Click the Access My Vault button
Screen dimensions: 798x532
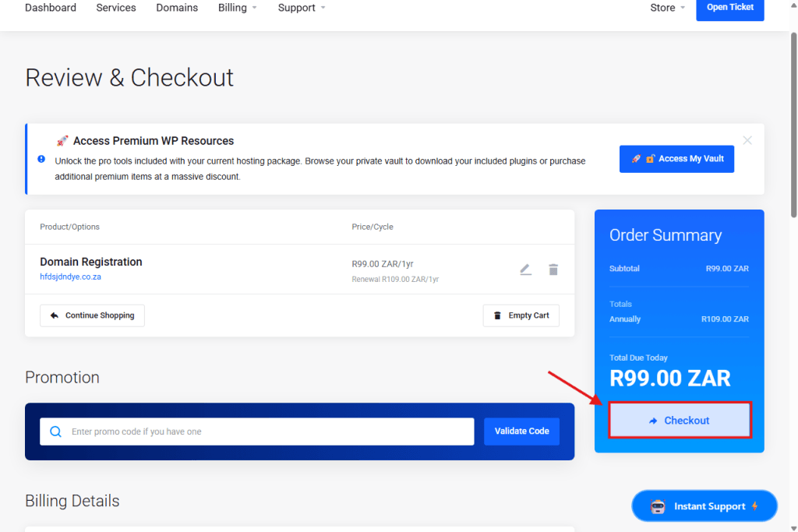click(676, 159)
